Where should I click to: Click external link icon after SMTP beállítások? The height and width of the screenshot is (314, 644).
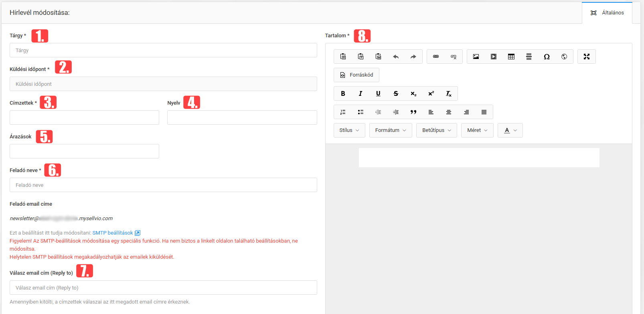point(138,233)
